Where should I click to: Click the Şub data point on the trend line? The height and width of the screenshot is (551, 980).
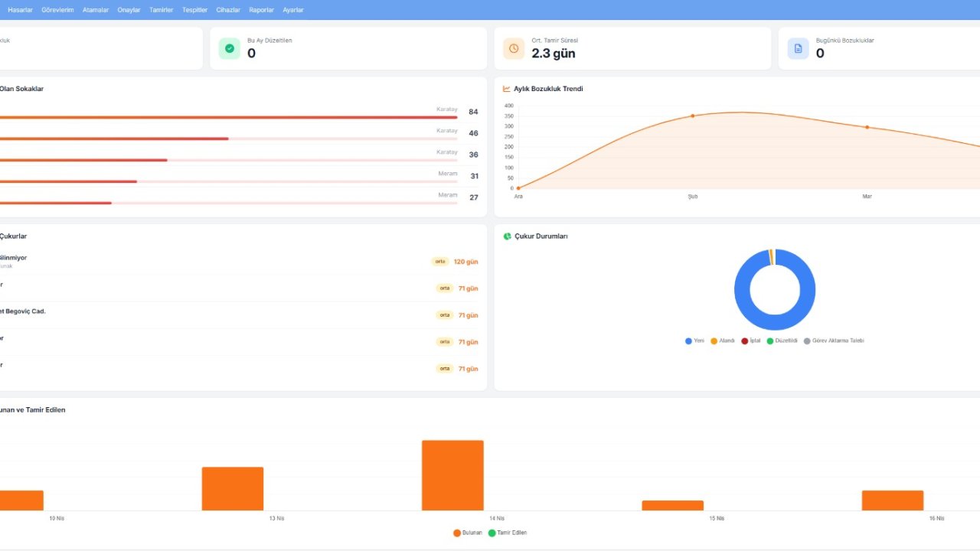[692, 116]
